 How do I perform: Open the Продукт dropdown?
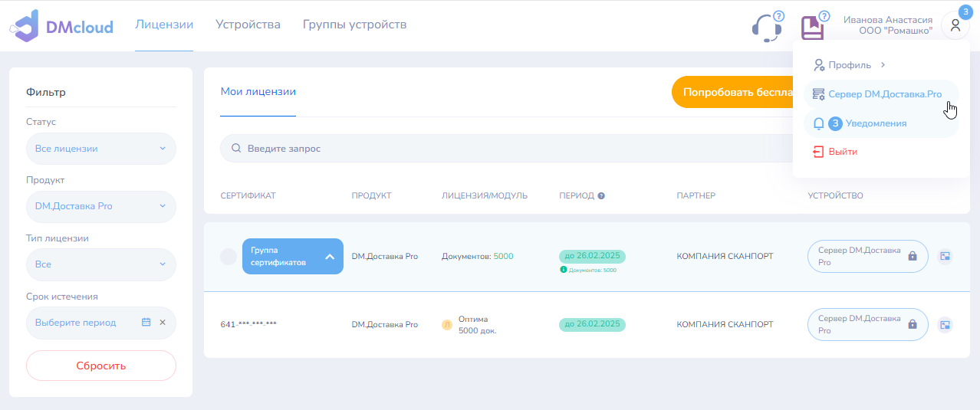click(101, 207)
